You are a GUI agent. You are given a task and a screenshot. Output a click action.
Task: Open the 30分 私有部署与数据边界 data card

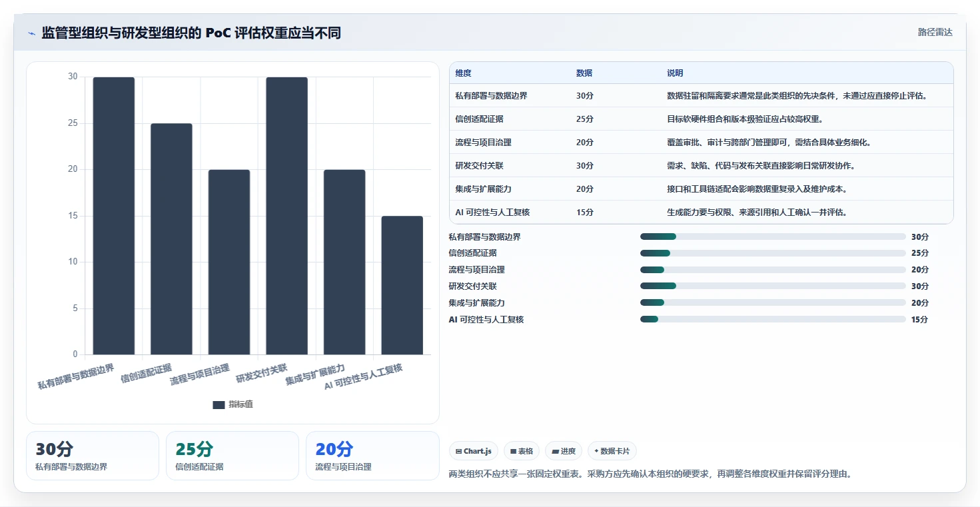click(93, 456)
